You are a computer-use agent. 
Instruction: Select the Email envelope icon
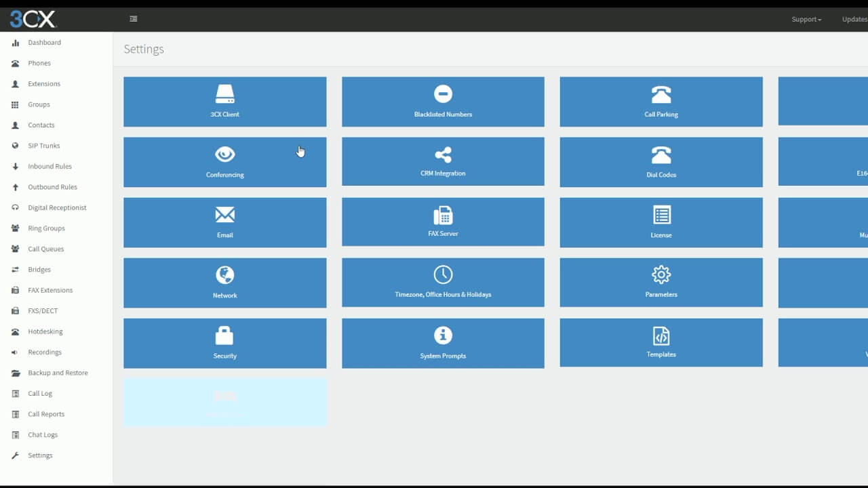pos(224,216)
